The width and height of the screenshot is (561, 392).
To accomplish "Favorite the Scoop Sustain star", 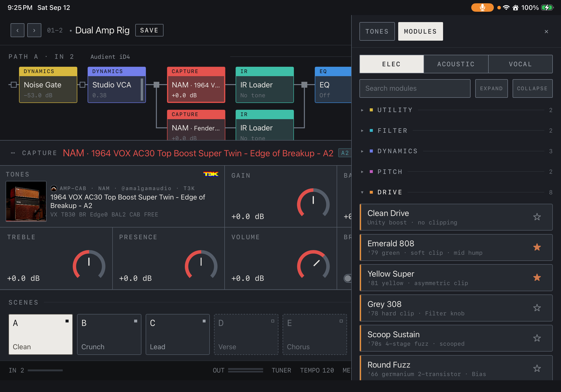I will (537, 338).
